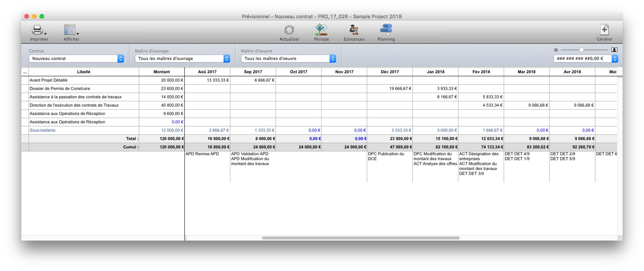
Task: Click the Actualiser refresh icon
Action: tap(289, 30)
